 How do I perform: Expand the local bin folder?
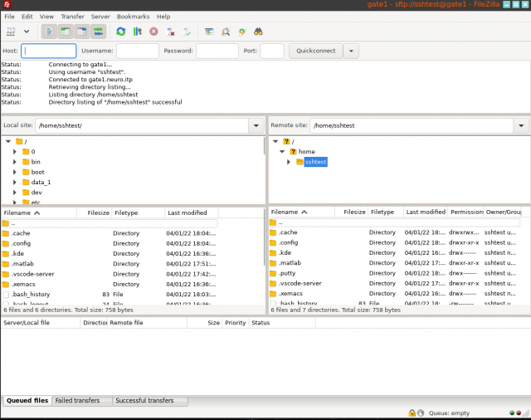click(15, 162)
